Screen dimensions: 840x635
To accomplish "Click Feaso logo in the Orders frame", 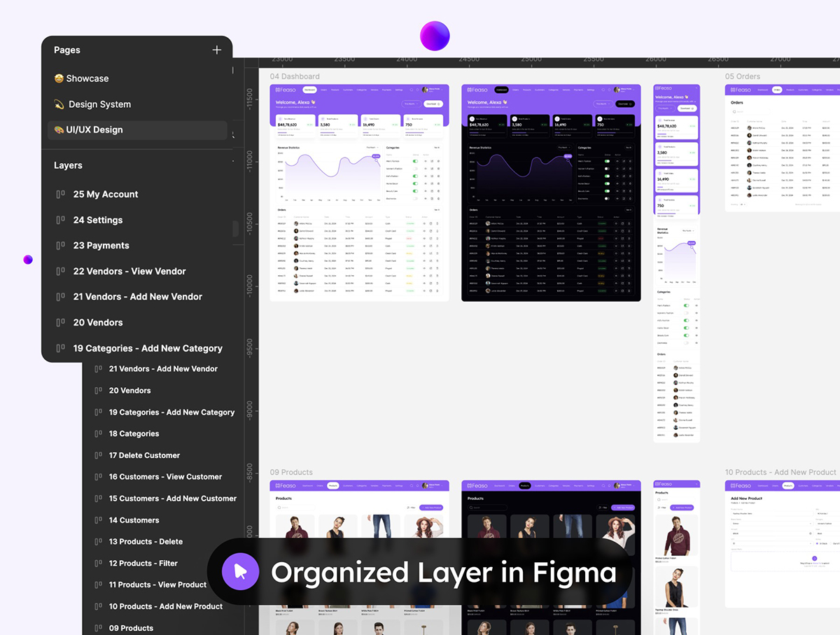I will pos(741,90).
